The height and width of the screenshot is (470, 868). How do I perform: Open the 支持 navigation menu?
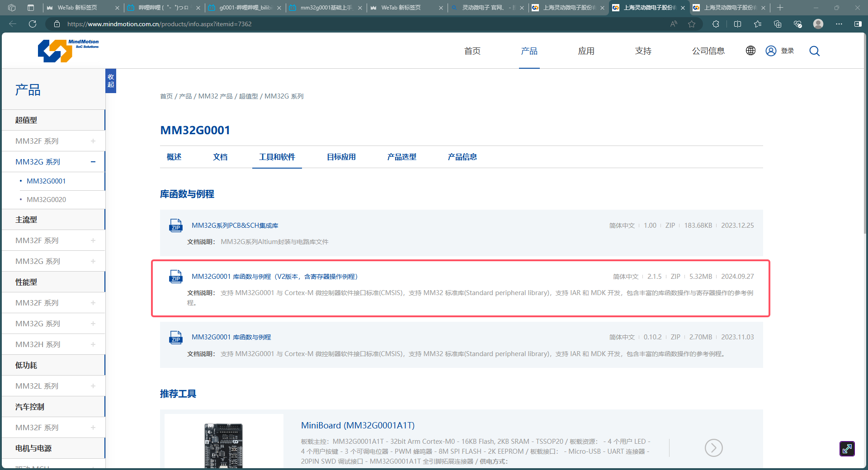pos(643,51)
